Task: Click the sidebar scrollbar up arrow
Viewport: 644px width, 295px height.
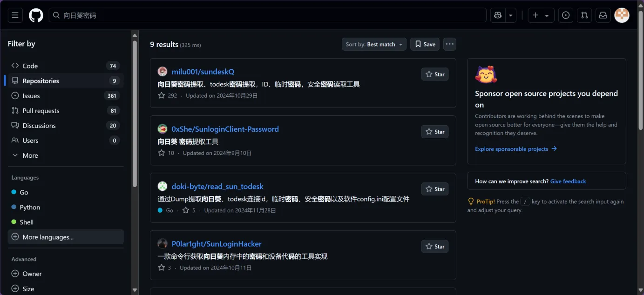Action: pyautogui.click(x=135, y=35)
